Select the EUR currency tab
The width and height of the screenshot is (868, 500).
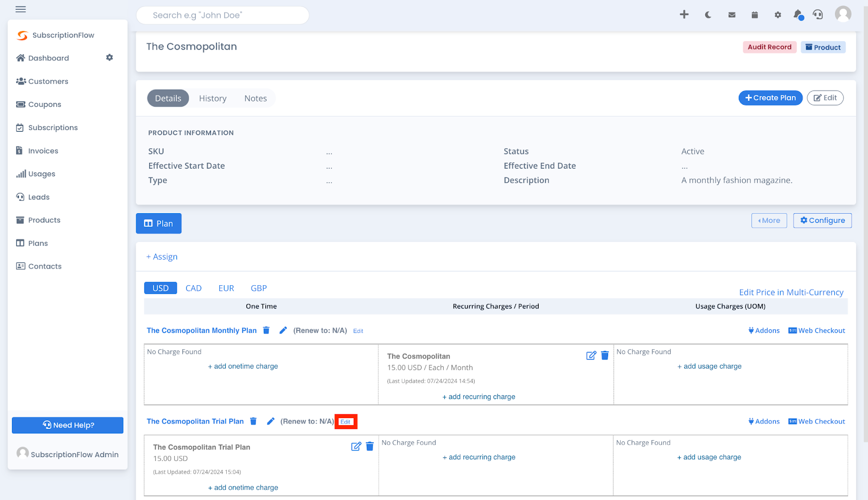click(x=226, y=288)
